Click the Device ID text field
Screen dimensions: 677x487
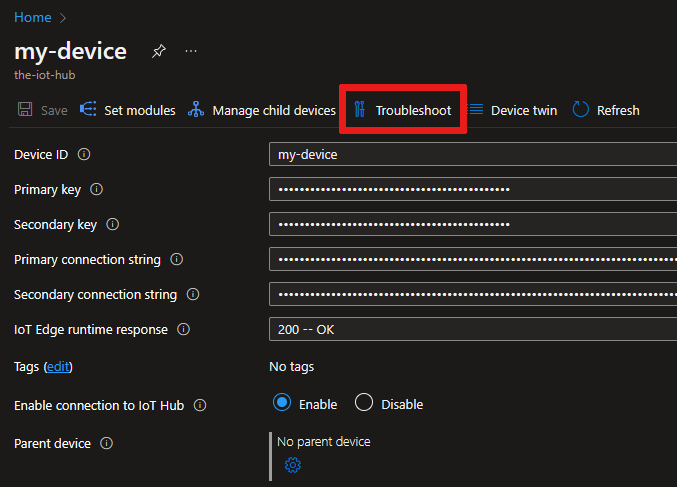click(x=472, y=155)
